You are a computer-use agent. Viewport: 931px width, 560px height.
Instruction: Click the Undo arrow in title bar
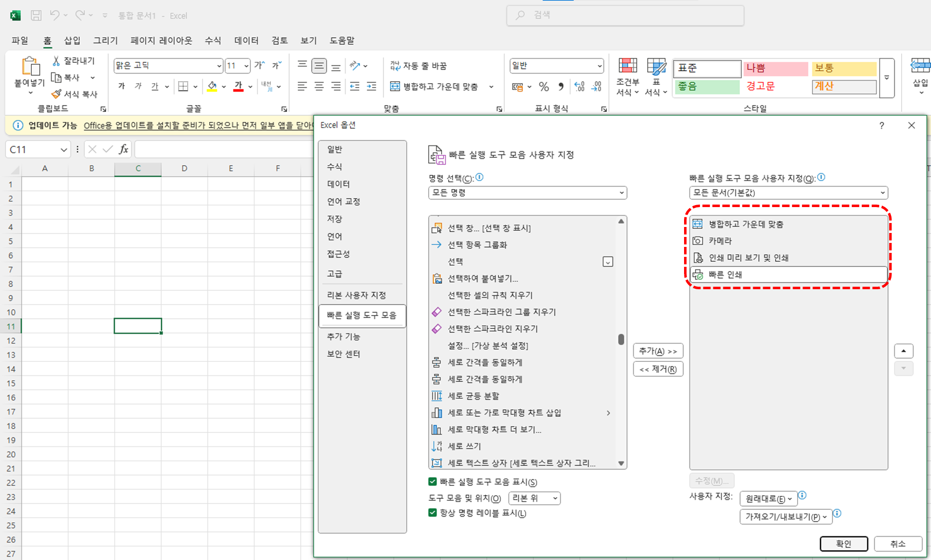click(55, 15)
